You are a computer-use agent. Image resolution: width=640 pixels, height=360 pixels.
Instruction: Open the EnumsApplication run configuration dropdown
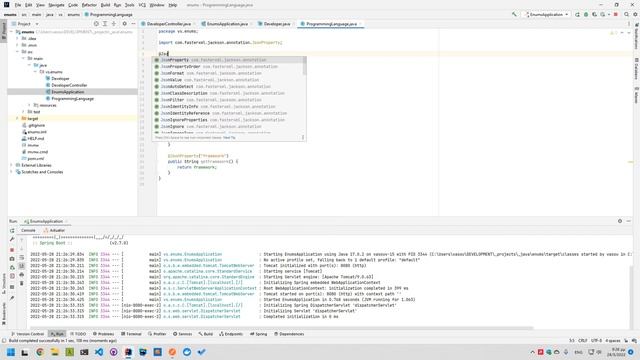547,14
